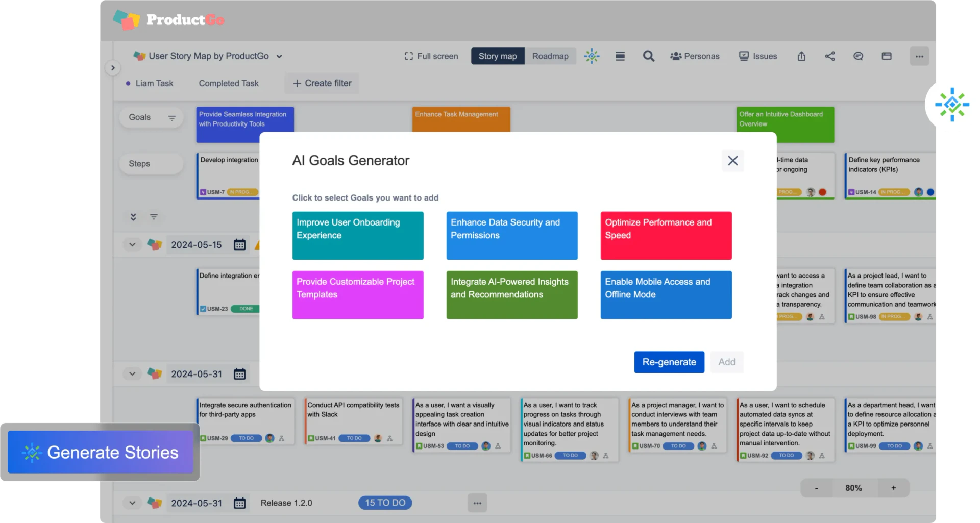Switch to the Roadmap tab

click(550, 56)
